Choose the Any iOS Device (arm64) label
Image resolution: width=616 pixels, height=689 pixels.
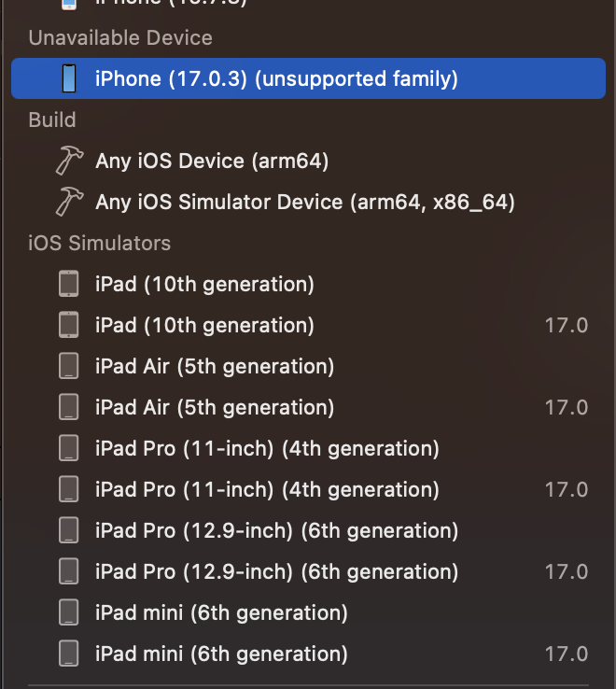[x=212, y=161]
